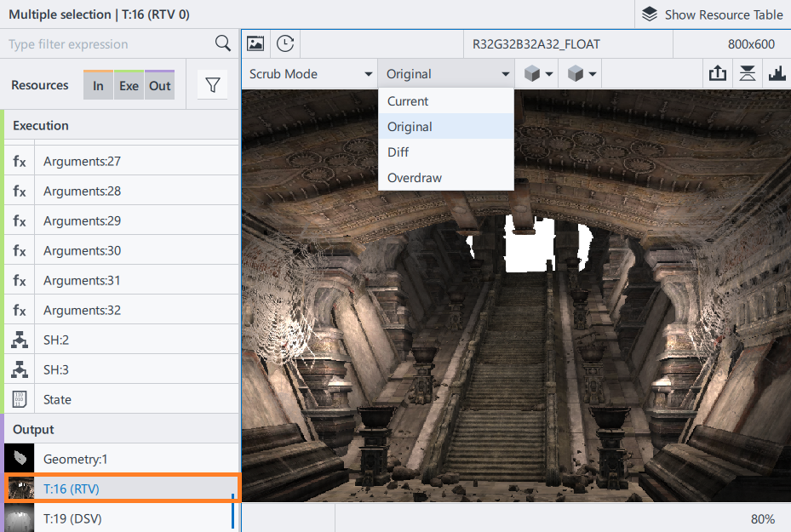The image size is (791, 532).
Task: Select Original from the dropdown menu
Action: pos(446,127)
